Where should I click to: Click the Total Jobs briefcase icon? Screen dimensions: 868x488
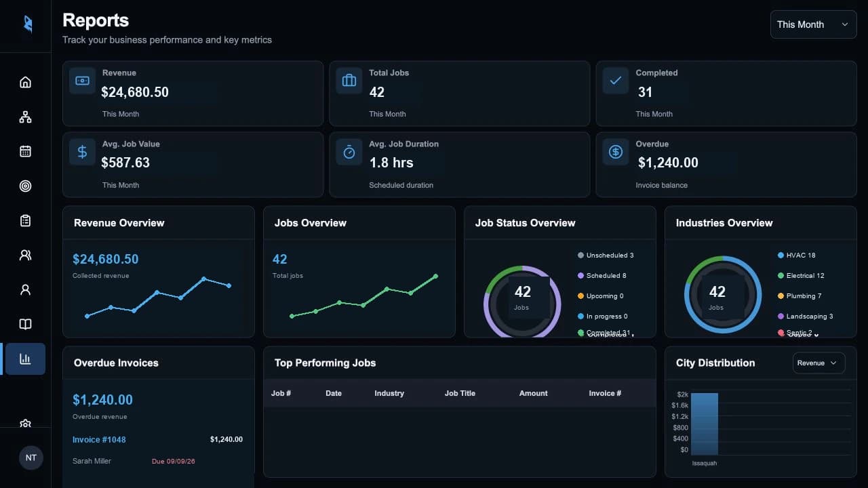pyautogui.click(x=349, y=81)
